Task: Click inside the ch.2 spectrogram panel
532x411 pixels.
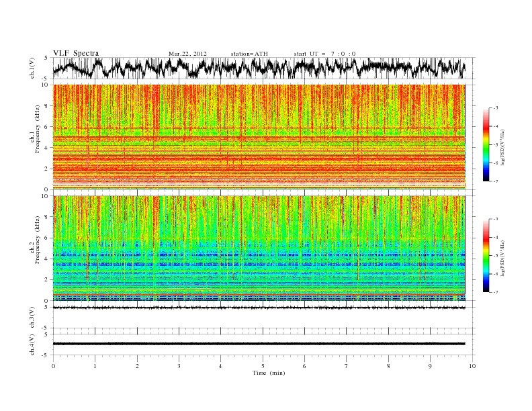Action: (259, 248)
